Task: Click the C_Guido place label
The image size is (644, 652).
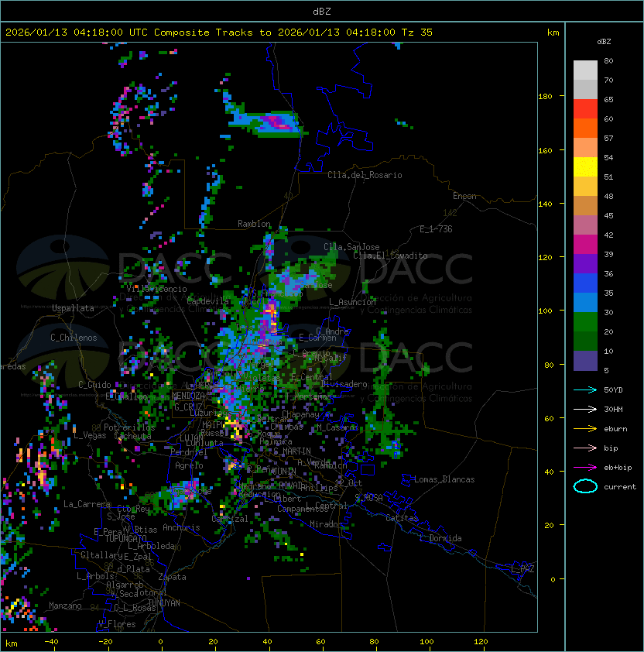Action: click(x=94, y=385)
